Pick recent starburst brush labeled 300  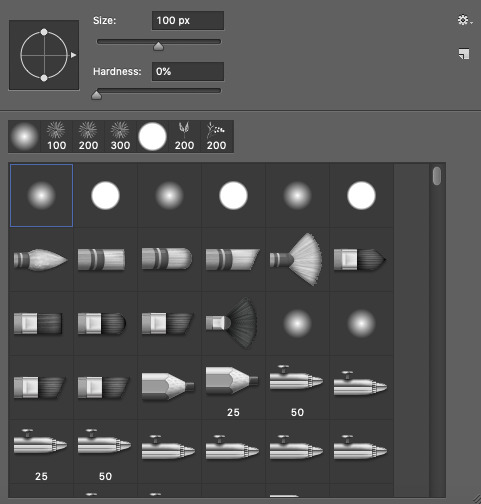tap(120, 136)
